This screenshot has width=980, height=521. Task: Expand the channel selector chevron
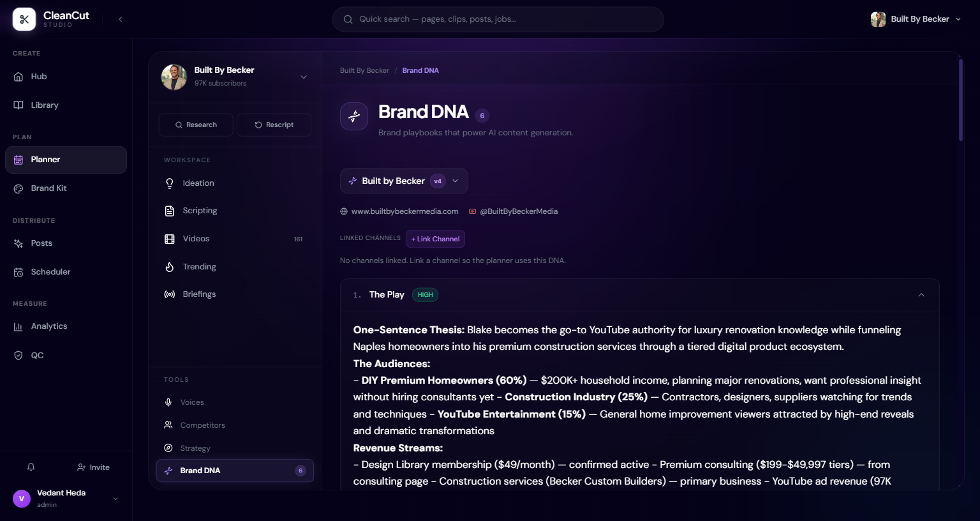pos(304,77)
